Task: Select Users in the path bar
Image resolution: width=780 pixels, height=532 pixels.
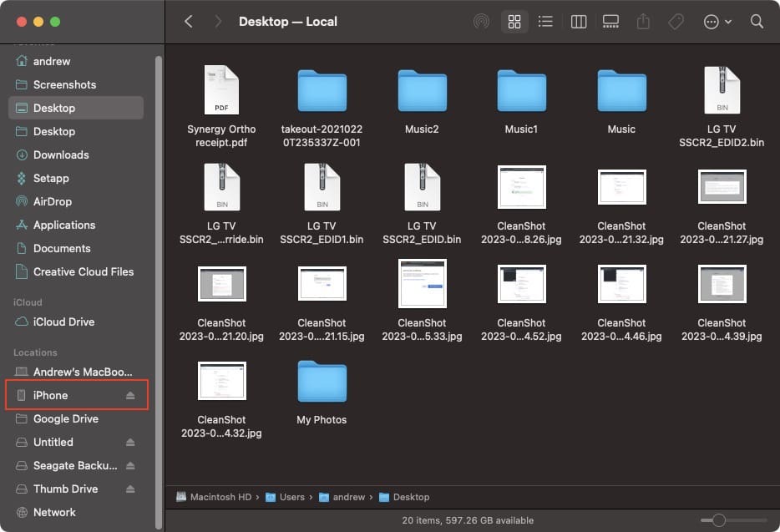Action: click(286, 497)
